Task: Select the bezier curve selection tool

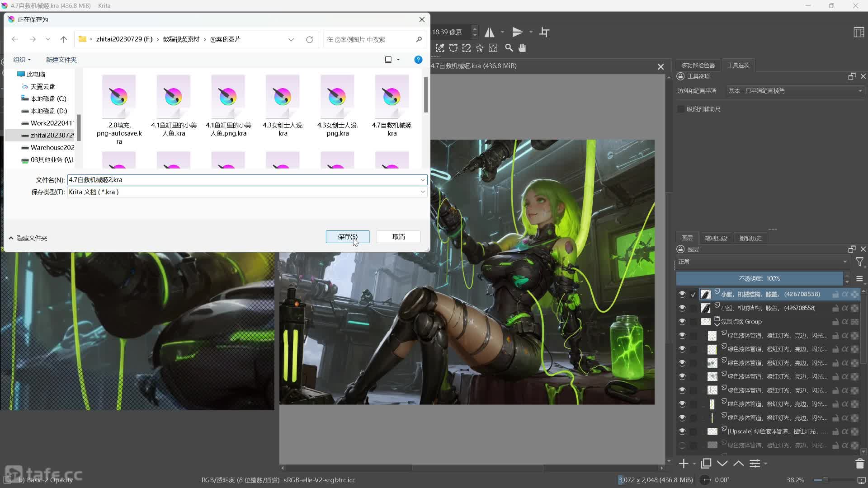Action: click(x=453, y=48)
